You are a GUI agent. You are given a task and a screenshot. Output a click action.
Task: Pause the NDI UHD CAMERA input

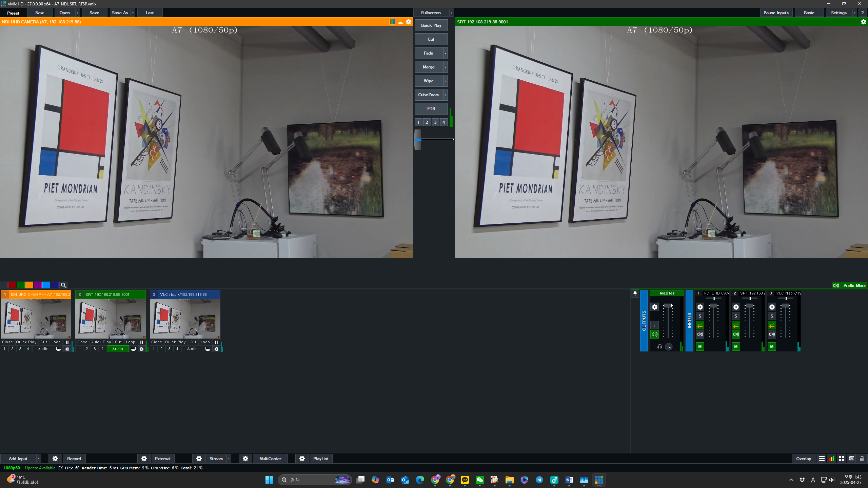pyautogui.click(x=67, y=342)
